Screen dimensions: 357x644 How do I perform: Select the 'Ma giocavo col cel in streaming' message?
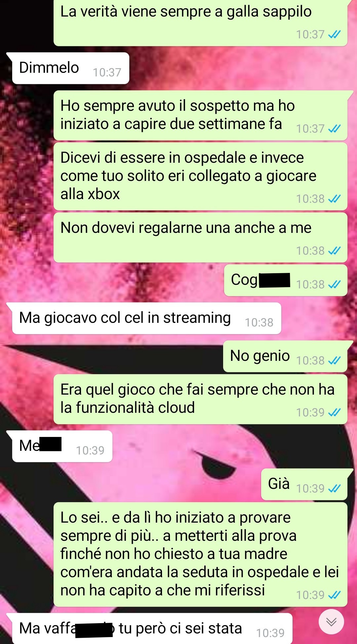(x=146, y=318)
